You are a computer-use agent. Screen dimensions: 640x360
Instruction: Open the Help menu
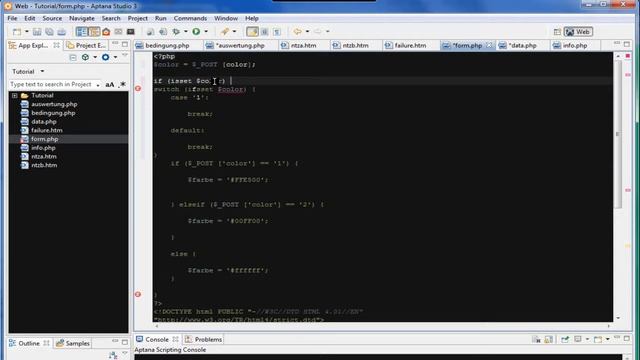[x=252, y=18]
